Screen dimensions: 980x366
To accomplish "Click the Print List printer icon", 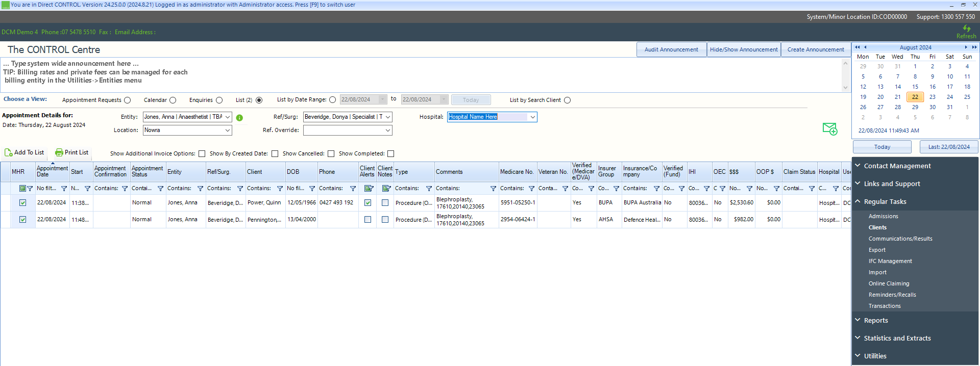I will (59, 152).
